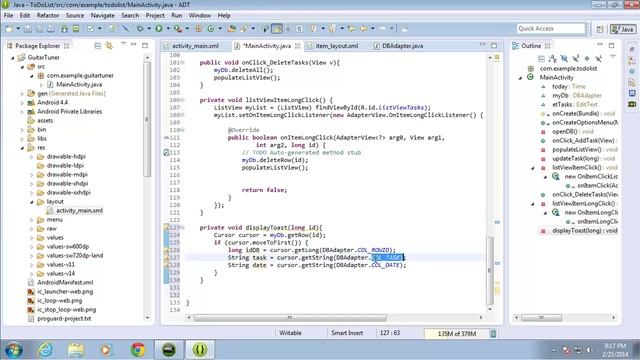
Task: Close the MainActivity.java editor tab
Action: click(x=298, y=46)
